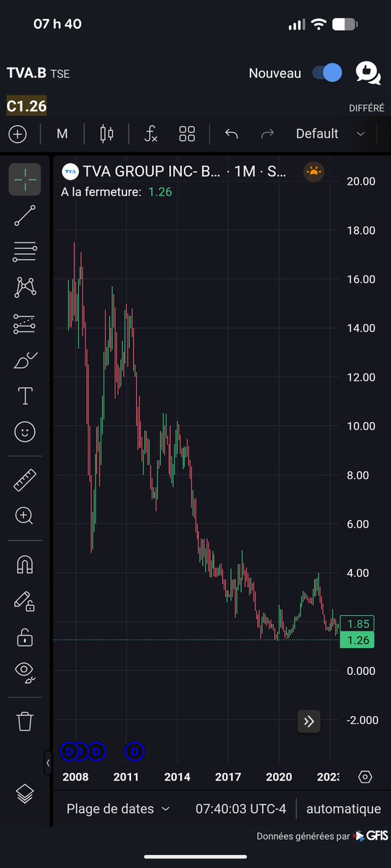Select the XABCD pattern tool

pos(25,287)
